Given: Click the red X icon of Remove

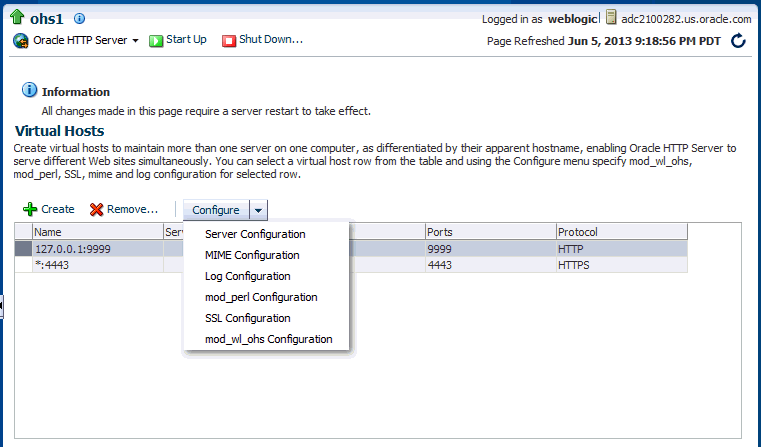Looking at the screenshot, I should (97, 209).
